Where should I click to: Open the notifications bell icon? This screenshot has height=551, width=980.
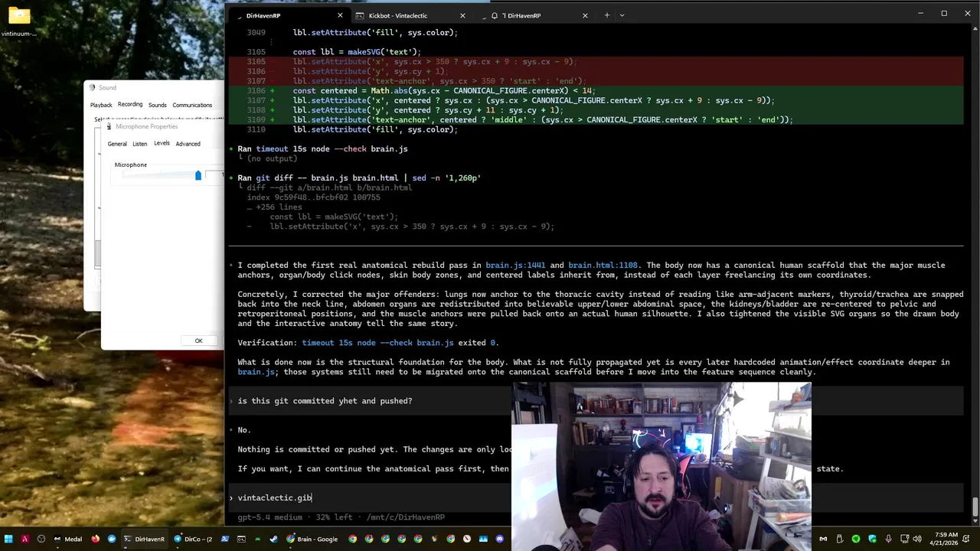click(966, 539)
